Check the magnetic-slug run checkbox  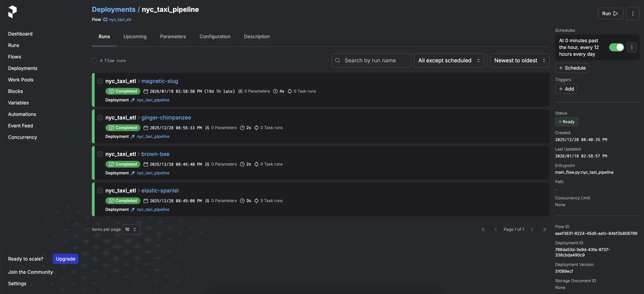point(100,81)
